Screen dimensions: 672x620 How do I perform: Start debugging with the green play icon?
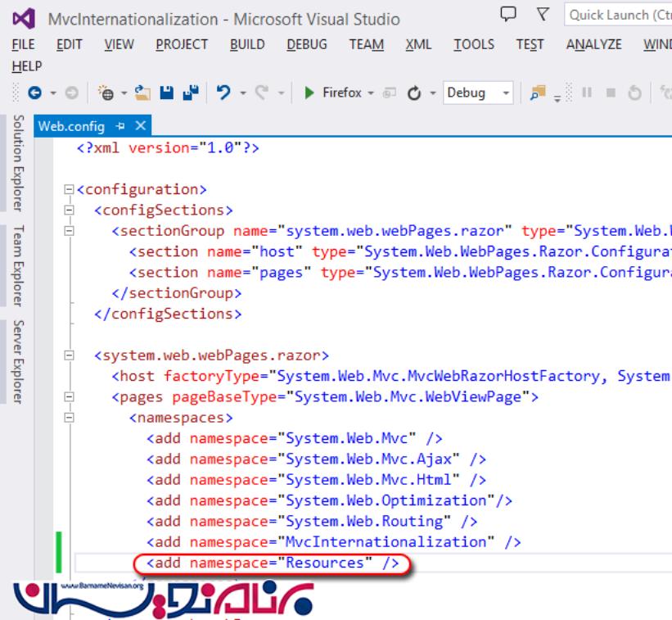[x=310, y=93]
